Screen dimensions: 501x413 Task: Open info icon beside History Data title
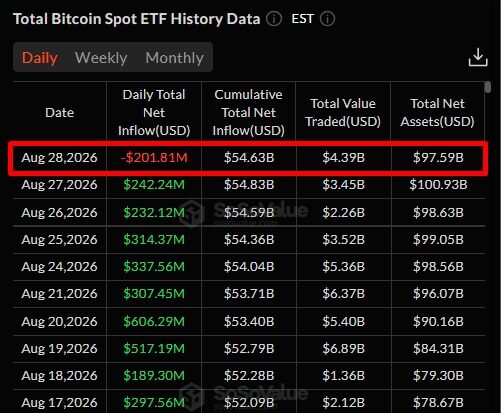[274, 19]
